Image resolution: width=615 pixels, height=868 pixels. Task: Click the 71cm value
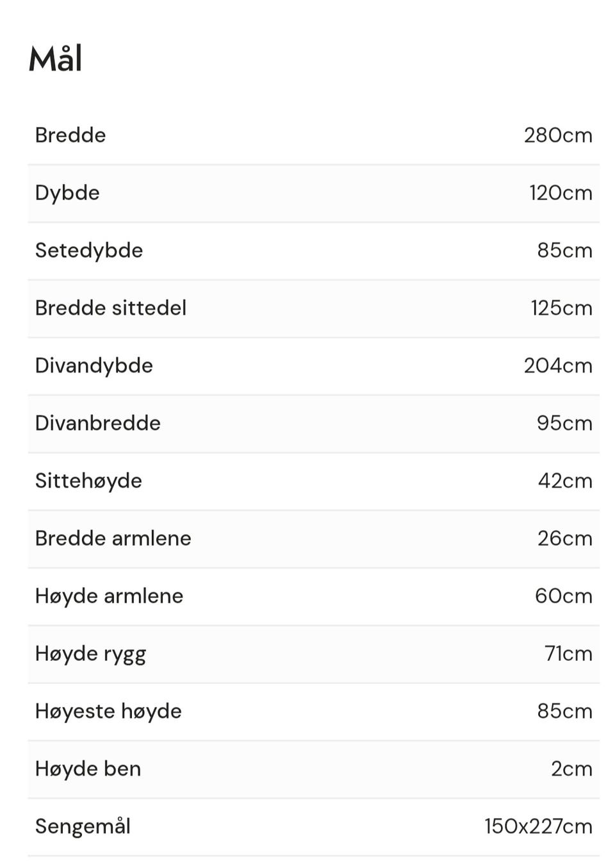(568, 653)
